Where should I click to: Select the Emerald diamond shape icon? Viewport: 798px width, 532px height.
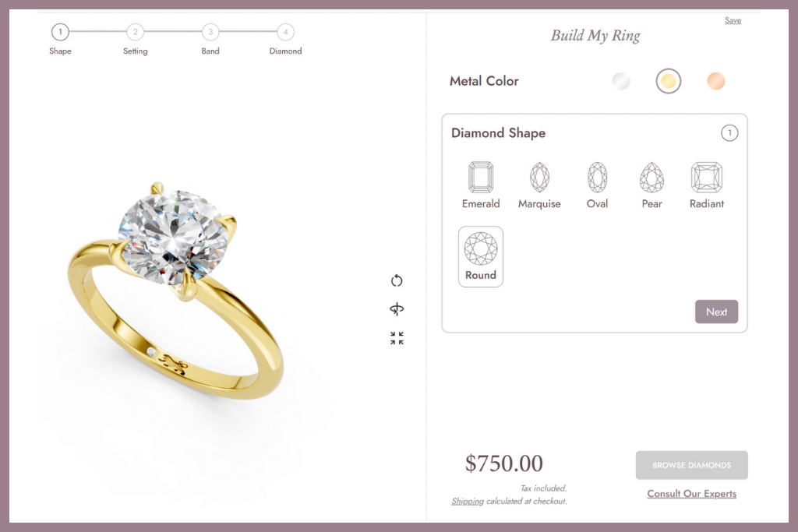tap(480, 177)
